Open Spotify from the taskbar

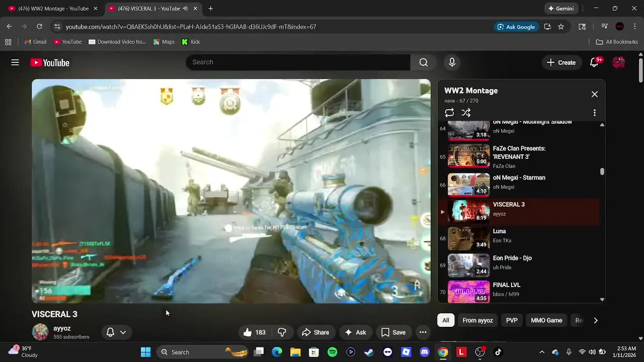(x=333, y=352)
